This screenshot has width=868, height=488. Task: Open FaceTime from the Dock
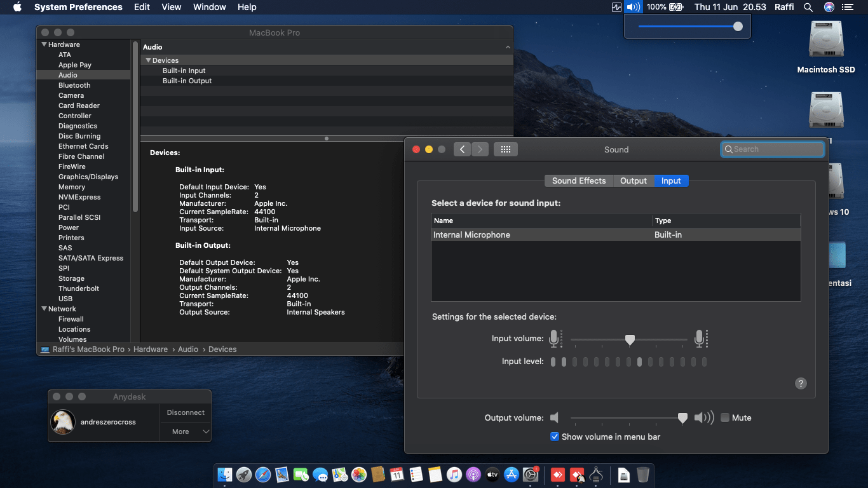pos(301,474)
